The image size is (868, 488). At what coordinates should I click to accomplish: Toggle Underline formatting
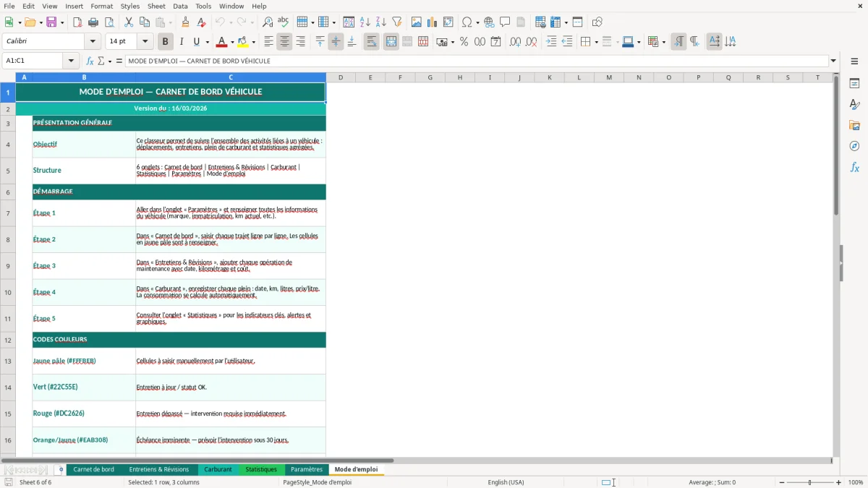click(196, 42)
